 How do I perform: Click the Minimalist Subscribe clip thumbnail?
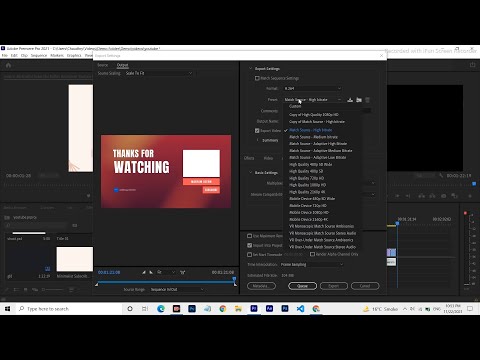coord(75,259)
